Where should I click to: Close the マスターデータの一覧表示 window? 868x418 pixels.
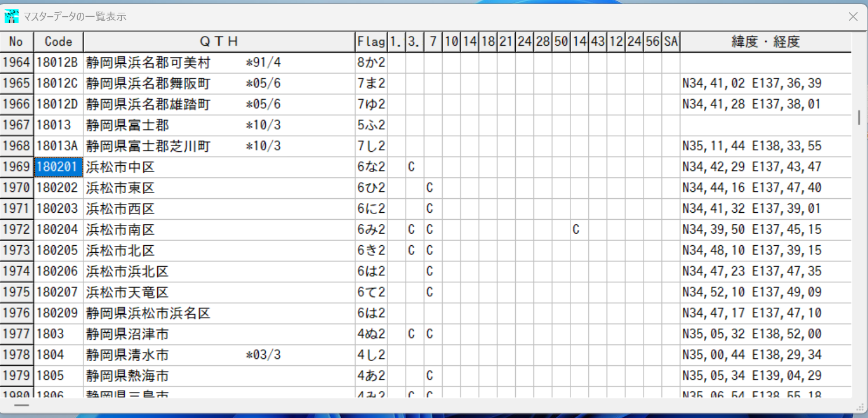pyautogui.click(x=853, y=17)
